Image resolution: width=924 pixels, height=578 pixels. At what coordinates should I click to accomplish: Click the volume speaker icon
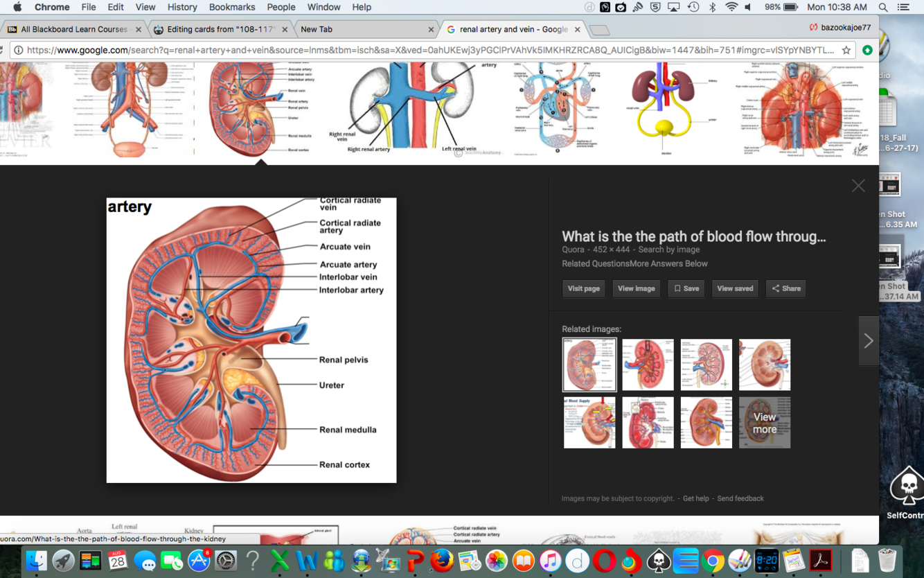[749, 7]
